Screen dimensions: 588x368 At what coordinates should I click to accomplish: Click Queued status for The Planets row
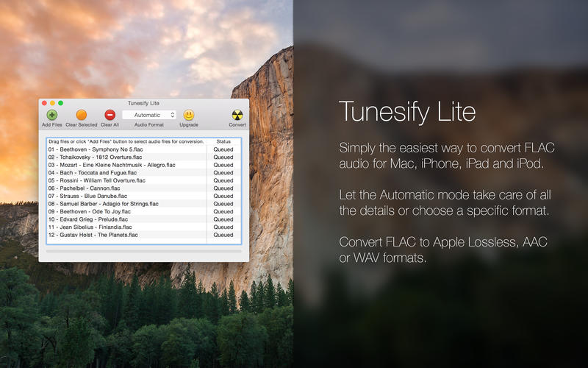tap(223, 235)
